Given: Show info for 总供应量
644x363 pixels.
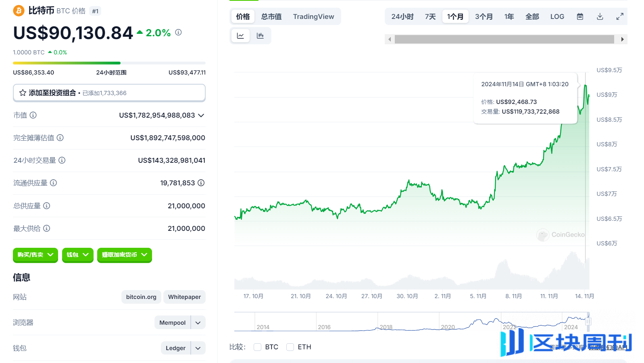Looking at the screenshot, I should 47,206.
